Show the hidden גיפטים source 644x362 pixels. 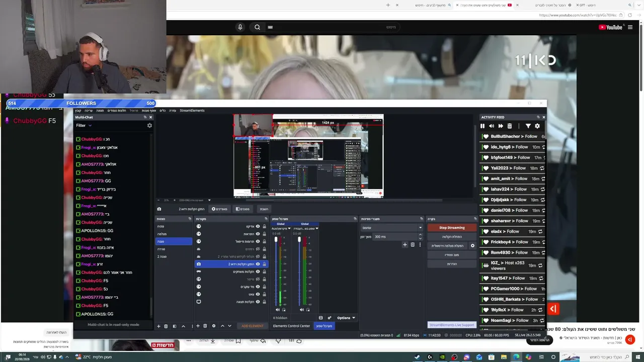click(258, 249)
